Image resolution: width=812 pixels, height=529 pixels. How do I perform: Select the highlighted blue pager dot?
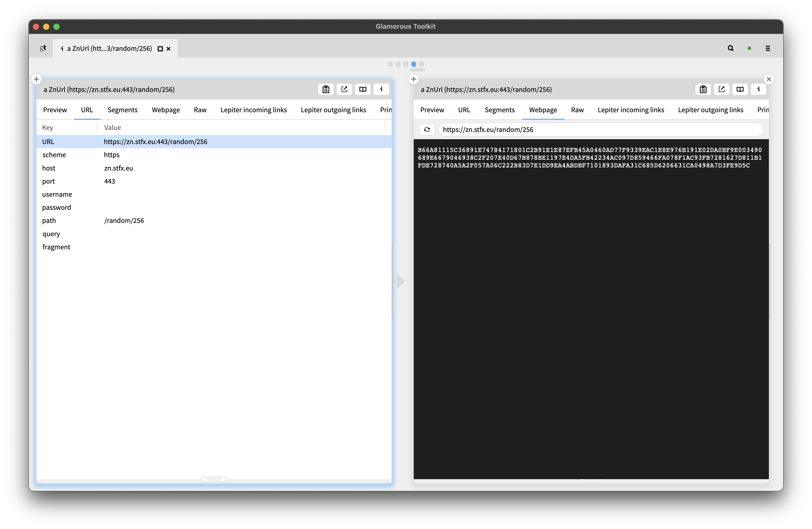pyautogui.click(x=413, y=64)
